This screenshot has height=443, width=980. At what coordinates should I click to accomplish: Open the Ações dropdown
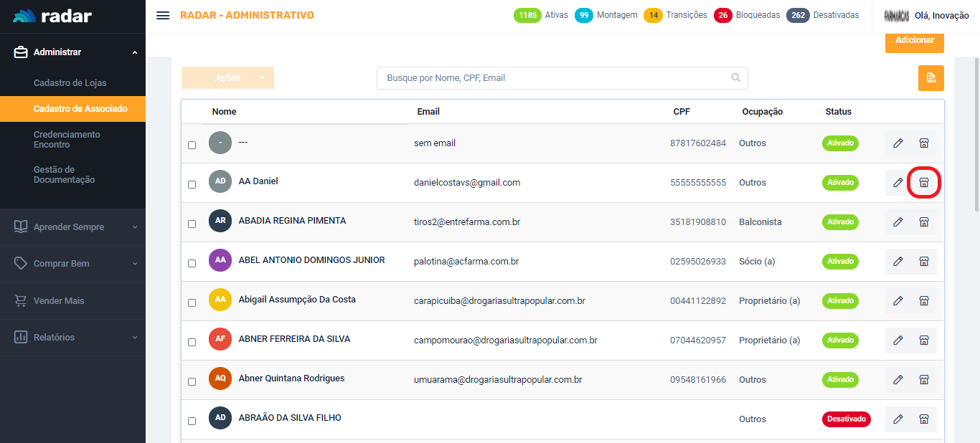coord(227,78)
